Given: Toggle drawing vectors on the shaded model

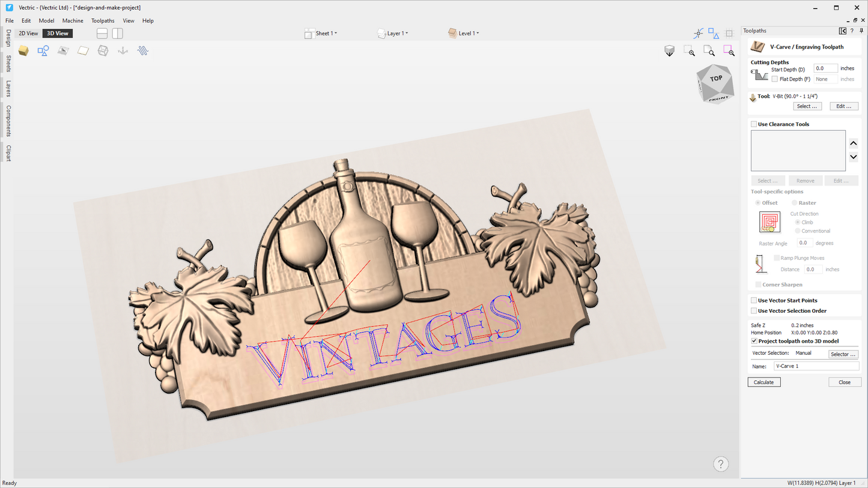Looking at the screenshot, I should point(43,50).
